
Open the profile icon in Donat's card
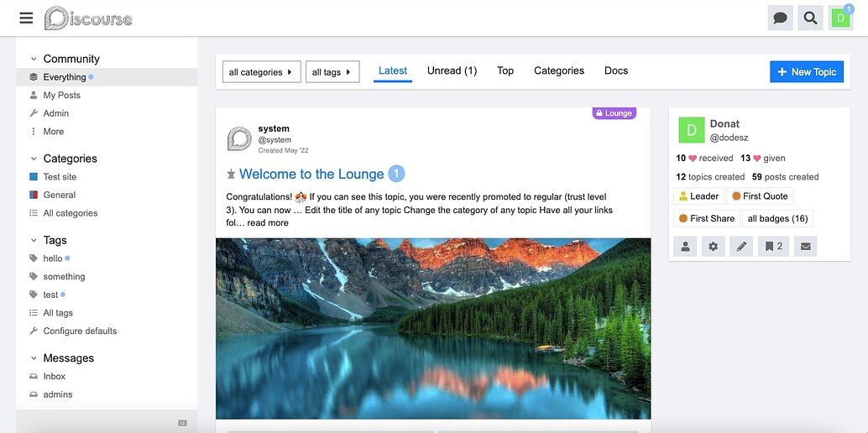coord(685,247)
